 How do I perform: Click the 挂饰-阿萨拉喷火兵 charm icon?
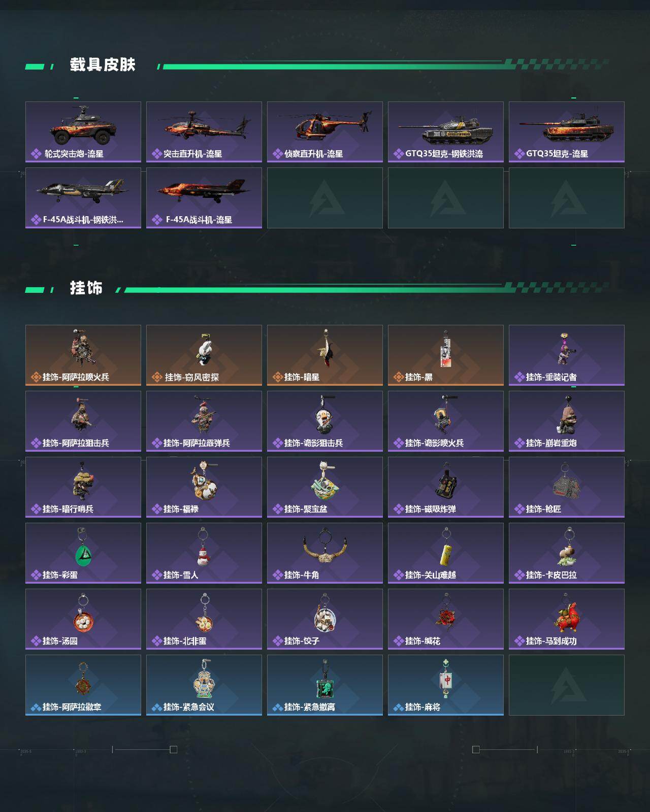(83, 355)
